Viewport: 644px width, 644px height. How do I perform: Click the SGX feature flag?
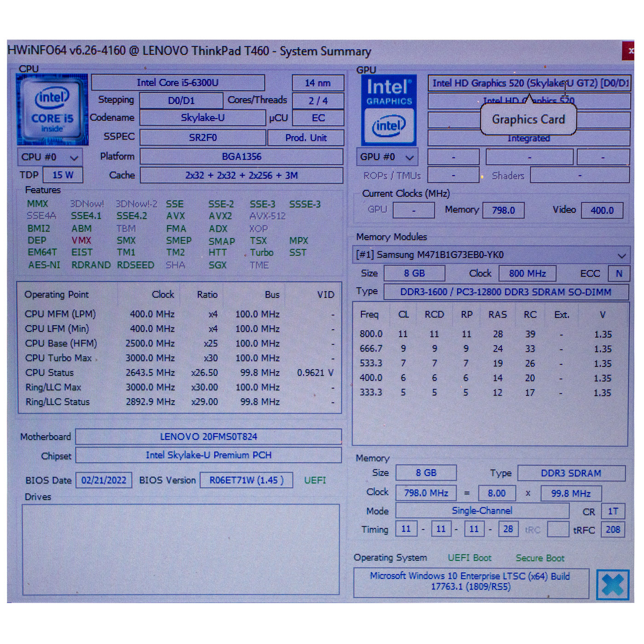(x=218, y=265)
